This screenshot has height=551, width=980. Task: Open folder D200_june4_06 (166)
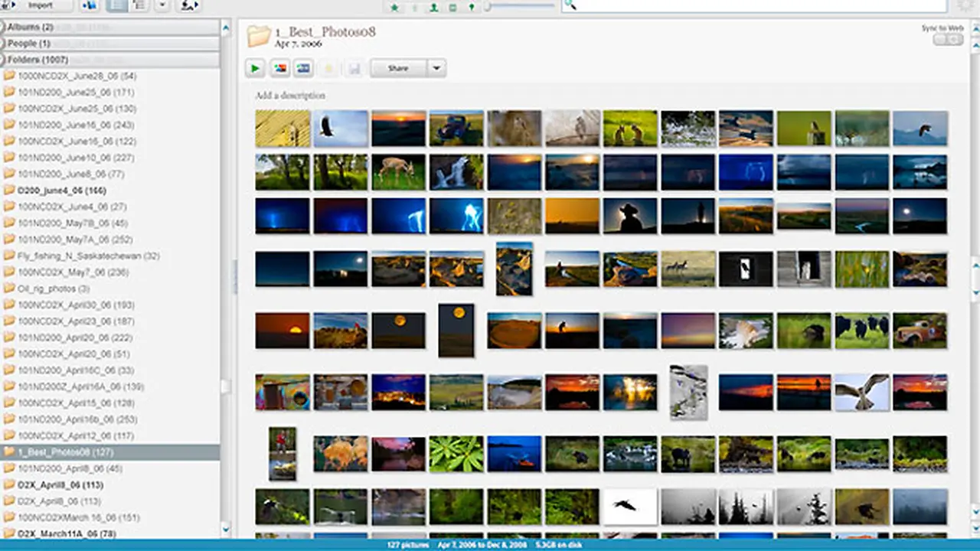[x=110, y=191]
